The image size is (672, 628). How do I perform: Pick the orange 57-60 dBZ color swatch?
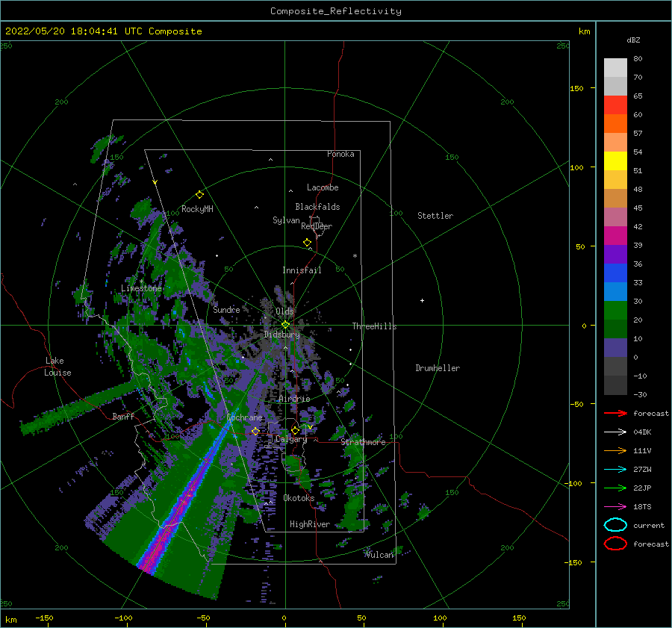615,124
